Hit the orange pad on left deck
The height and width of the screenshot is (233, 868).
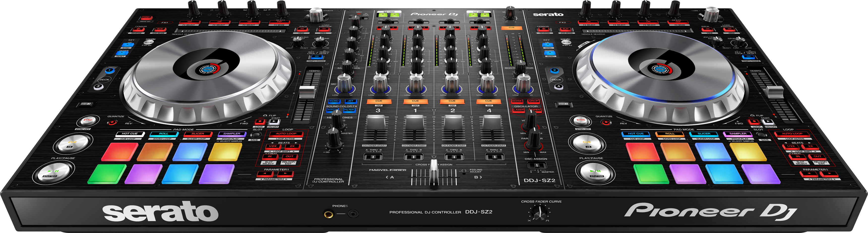pos(155,152)
